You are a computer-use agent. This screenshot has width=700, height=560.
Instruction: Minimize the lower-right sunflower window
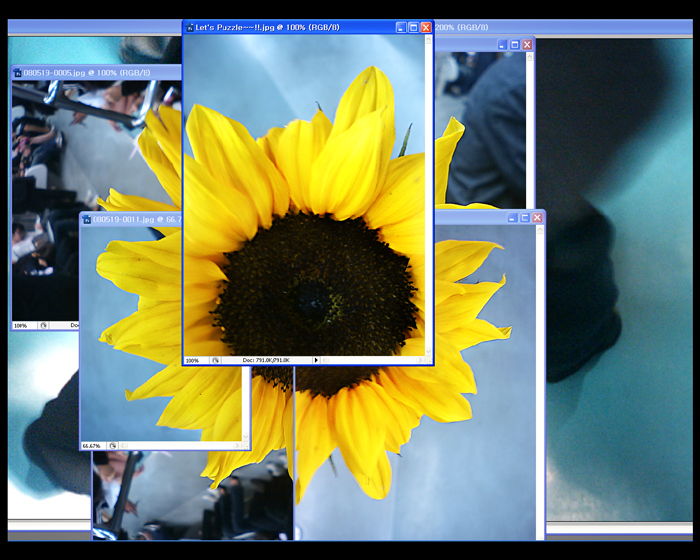coord(512,217)
